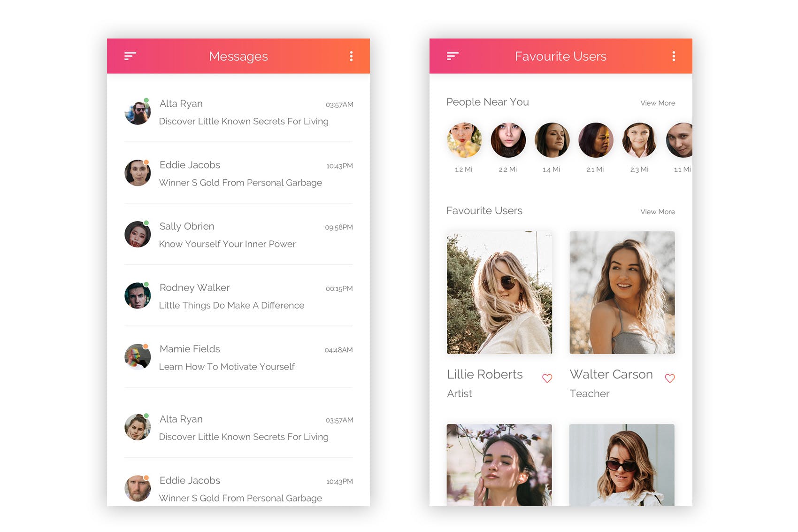Toggle favourite heart for Walter Carson

pyautogui.click(x=670, y=378)
